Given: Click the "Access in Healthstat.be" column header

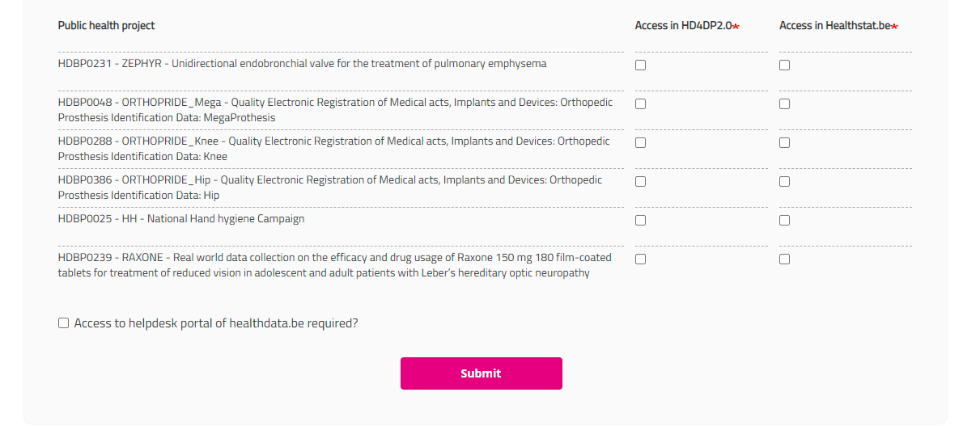Looking at the screenshot, I should (838, 26).
